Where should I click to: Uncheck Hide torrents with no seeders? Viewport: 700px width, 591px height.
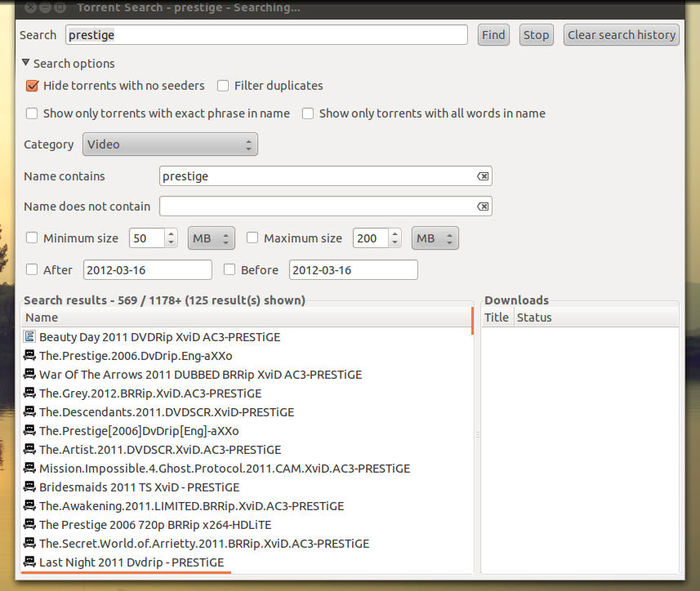point(32,86)
